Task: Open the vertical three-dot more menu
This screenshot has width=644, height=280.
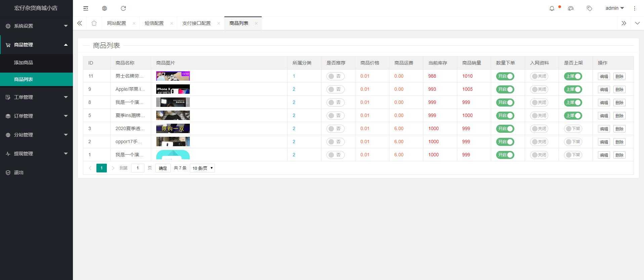Action: click(634, 8)
